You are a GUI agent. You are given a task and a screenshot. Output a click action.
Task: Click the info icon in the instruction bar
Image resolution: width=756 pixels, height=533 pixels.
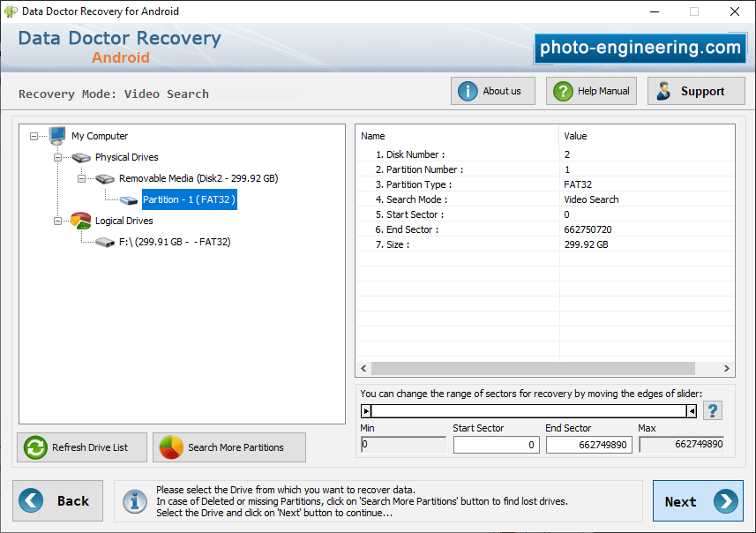pos(134,501)
